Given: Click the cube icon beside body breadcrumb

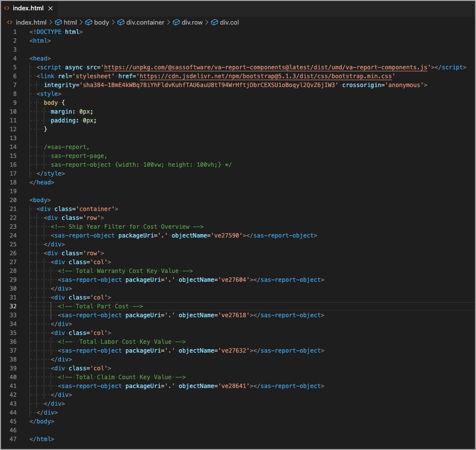Looking at the screenshot, I should pos(89,22).
